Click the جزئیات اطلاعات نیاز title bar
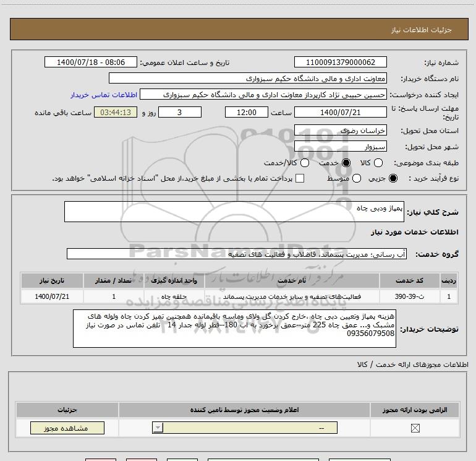Screen dimensions: 476x461 coord(239,29)
